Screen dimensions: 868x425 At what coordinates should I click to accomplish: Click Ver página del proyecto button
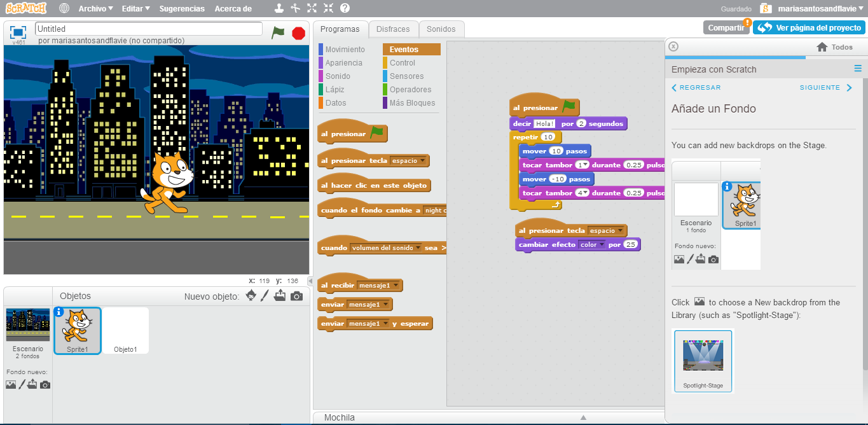click(809, 27)
